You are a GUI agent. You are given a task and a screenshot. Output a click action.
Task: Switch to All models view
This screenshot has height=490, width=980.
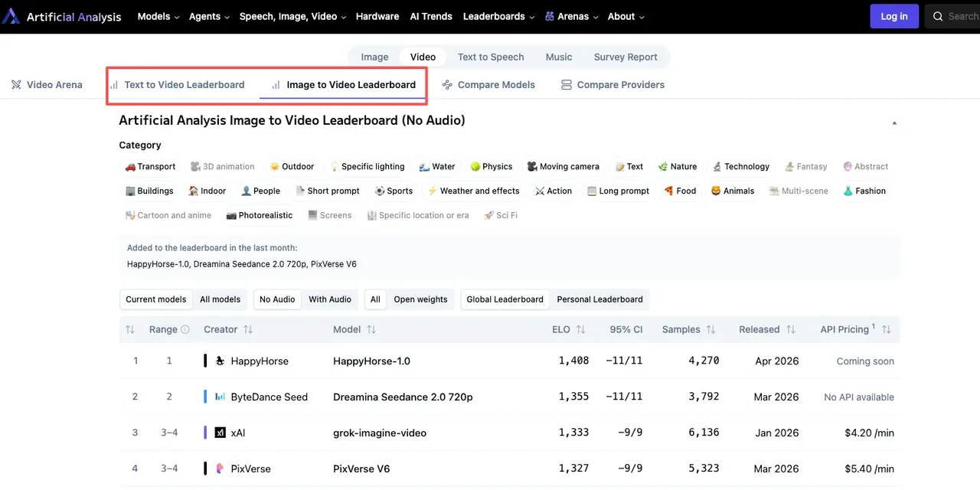tap(220, 299)
